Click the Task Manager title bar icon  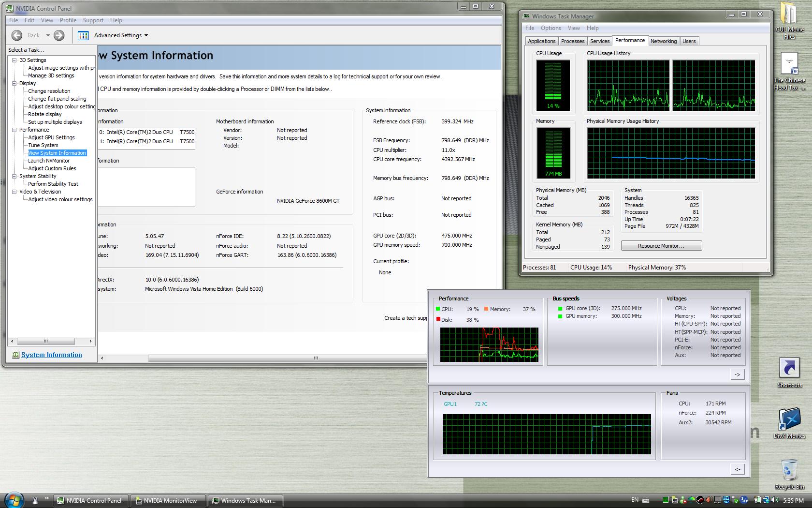tap(526, 16)
